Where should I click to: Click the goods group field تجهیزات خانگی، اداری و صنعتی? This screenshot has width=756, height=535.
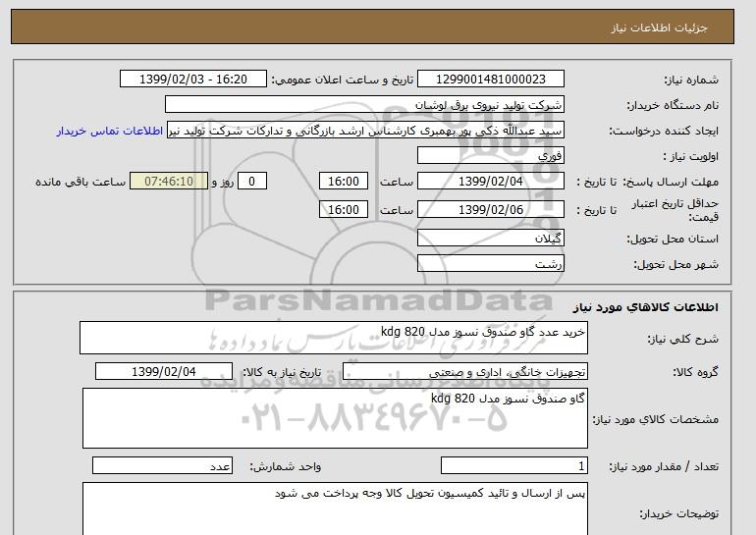(464, 372)
